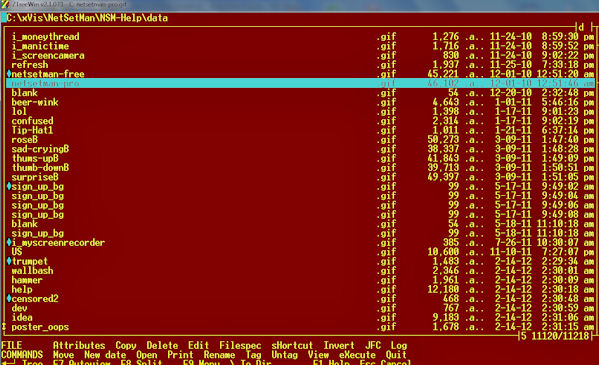This screenshot has height=365, width=599.
Task: Click the Tag command
Action: coord(254,355)
